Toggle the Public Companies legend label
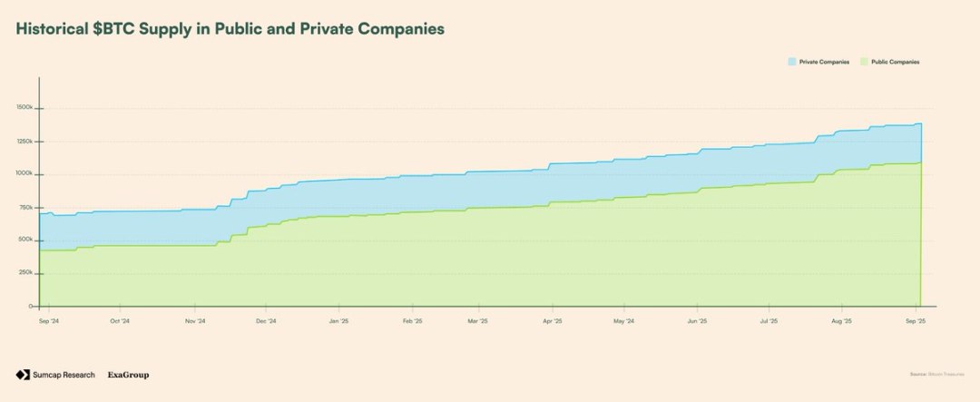 coord(896,62)
